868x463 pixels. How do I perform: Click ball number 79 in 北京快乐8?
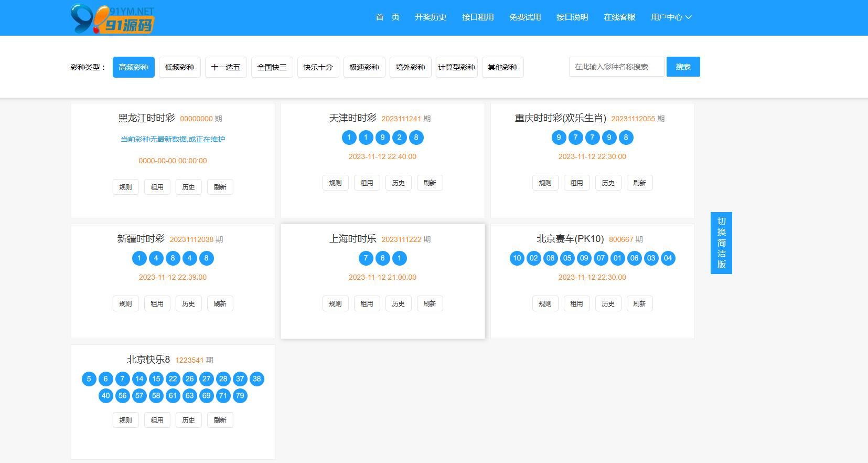click(x=240, y=396)
